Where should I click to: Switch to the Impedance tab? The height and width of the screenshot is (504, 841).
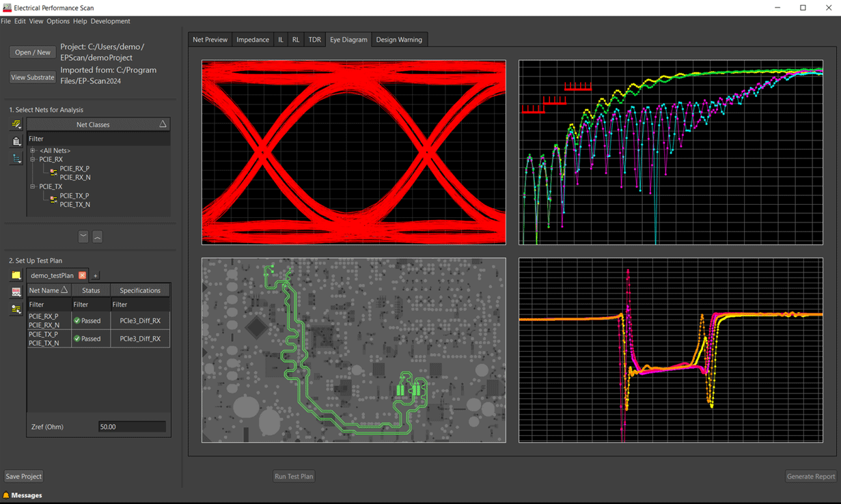[x=253, y=40]
